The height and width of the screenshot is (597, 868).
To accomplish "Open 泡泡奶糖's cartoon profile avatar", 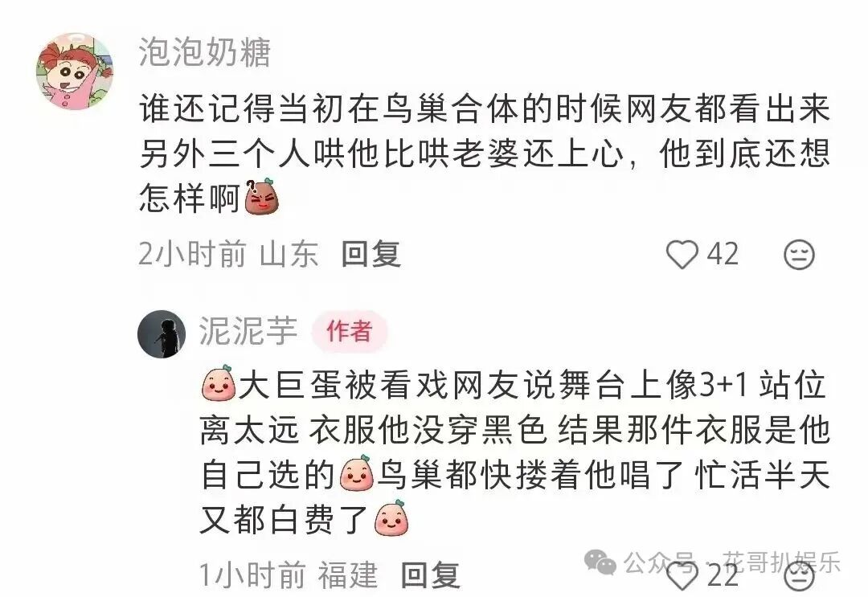I will click(76, 71).
